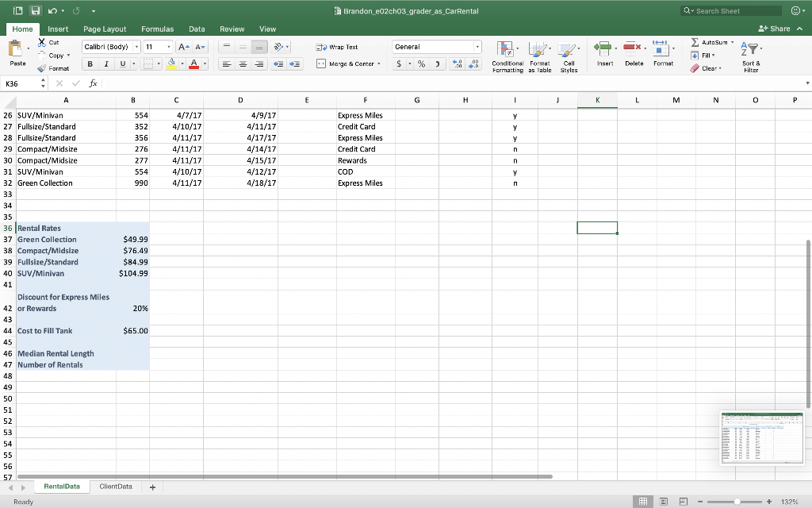The height and width of the screenshot is (508, 812).
Task: Toggle underline formatting
Action: point(123,63)
